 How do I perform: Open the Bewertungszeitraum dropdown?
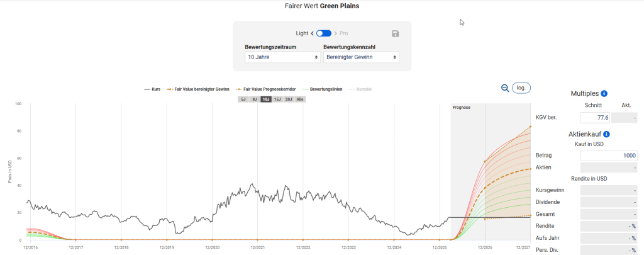pyautogui.click(x=282, y=57)
